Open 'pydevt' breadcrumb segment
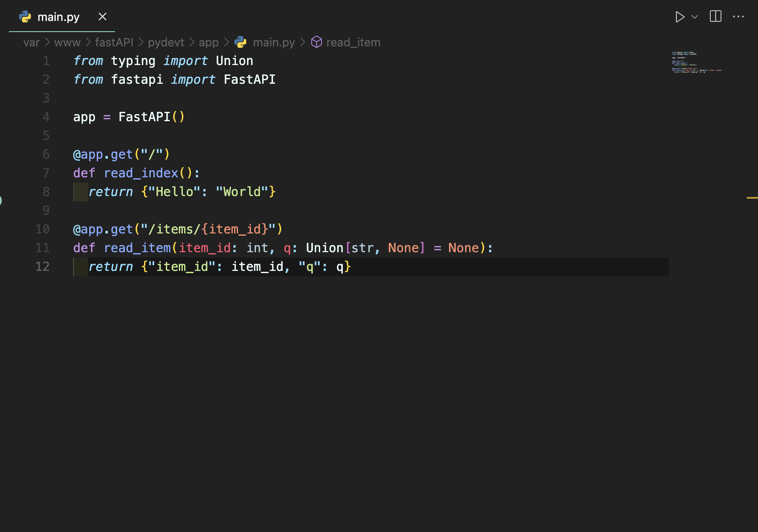This screenshot has width=758, height=532. (x=166, y=42)
